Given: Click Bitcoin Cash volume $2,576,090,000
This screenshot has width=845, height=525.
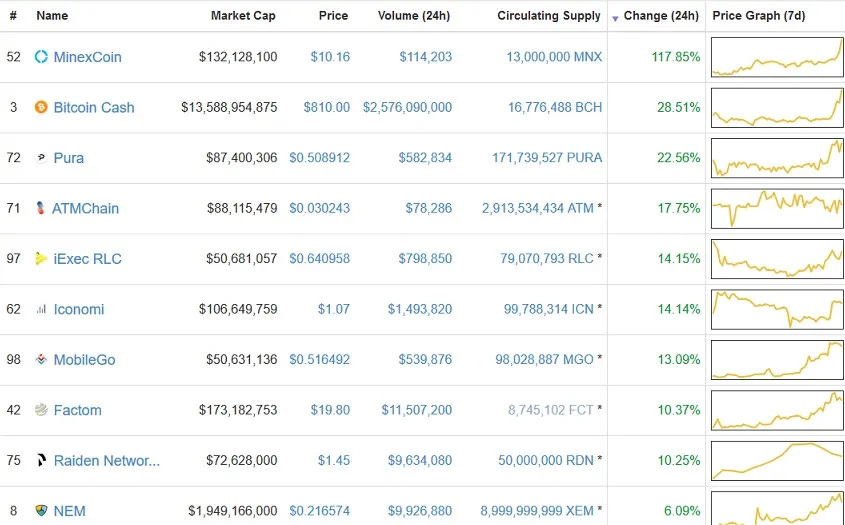Looking at the screenshot, I should point(407,107).
